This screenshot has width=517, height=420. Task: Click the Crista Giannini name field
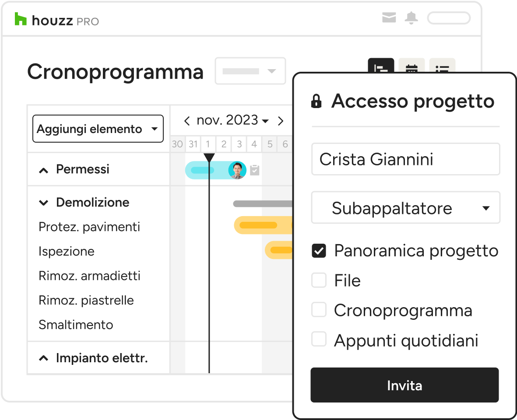pyautogui.click(x=405, y=159)
